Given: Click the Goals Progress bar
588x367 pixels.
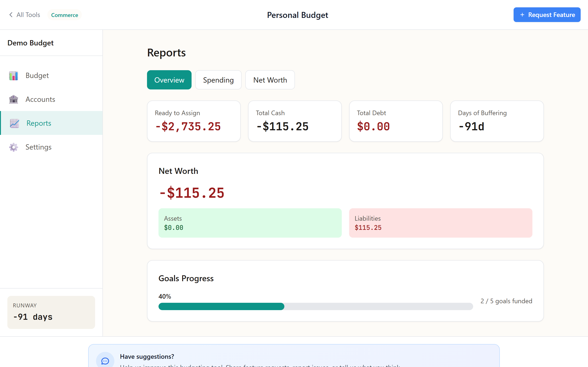Looking at the screenshot, I should pos(316,307).
